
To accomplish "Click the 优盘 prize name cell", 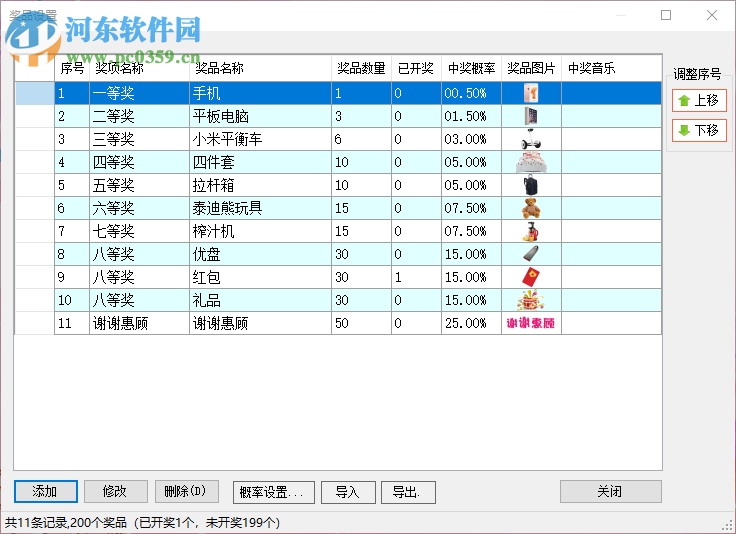I will coord(260,254).
